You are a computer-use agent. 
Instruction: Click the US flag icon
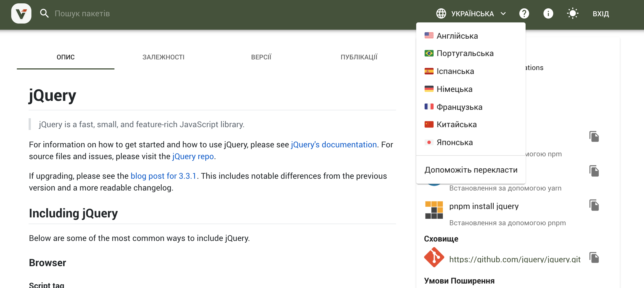coord(429,36)
